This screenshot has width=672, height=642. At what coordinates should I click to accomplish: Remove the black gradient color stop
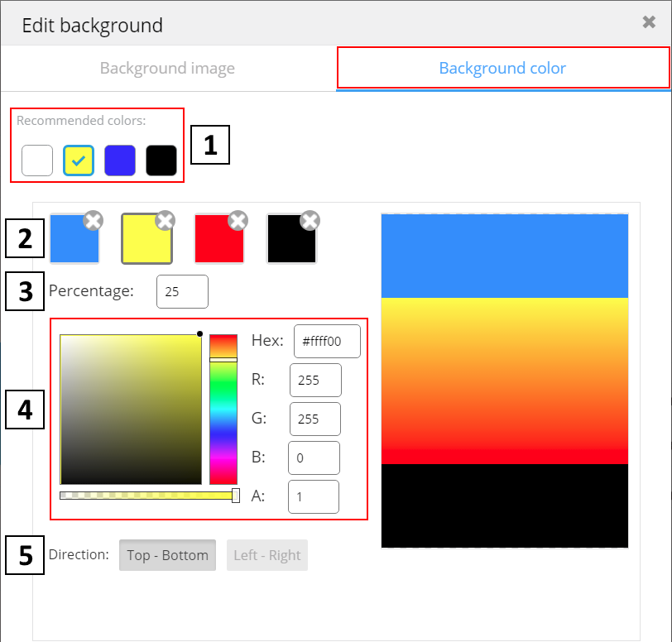(310, 220)
